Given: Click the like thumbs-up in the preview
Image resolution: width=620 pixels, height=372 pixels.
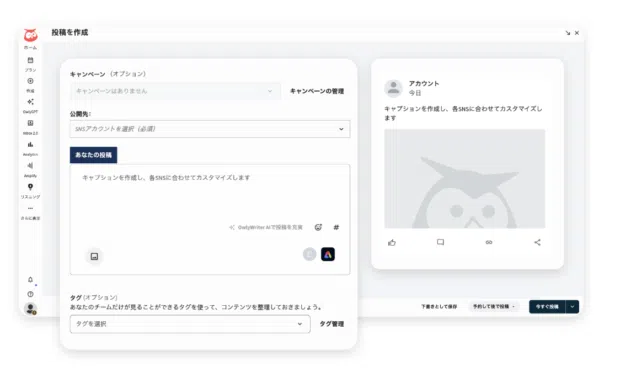Looking at the screenshot, I should [x=392, y=242].
